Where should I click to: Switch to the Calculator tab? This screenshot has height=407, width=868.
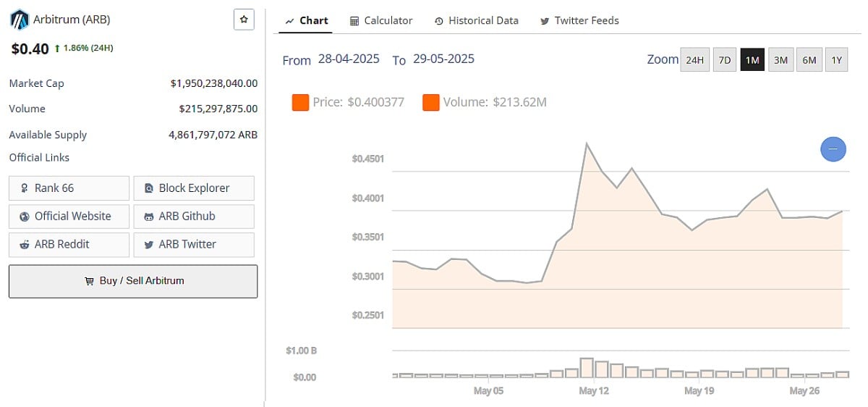point(381,21)
